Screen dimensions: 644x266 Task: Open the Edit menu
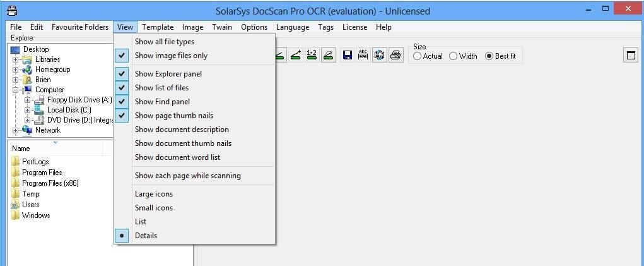(37, 27)
